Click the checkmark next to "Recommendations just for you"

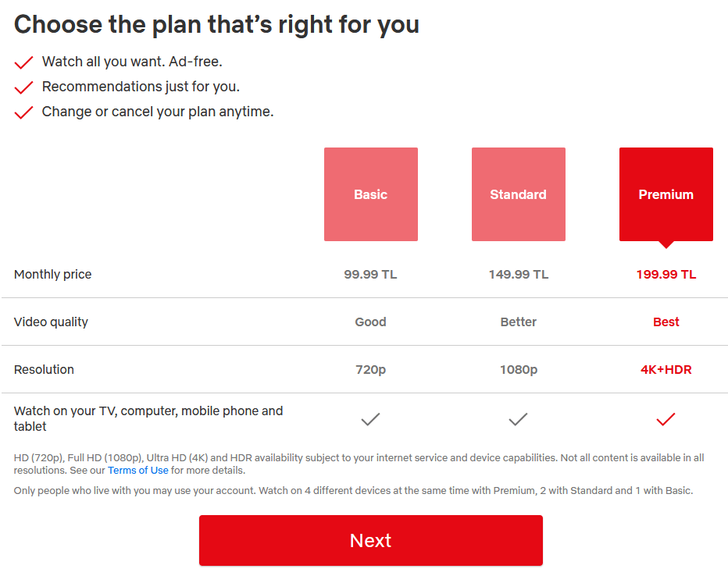(23, 87)
